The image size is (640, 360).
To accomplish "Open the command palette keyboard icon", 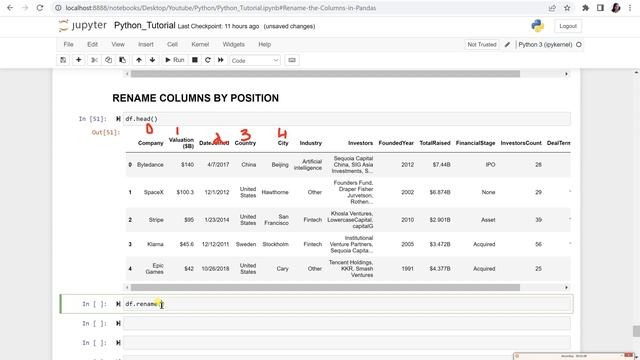I will 292,60.
